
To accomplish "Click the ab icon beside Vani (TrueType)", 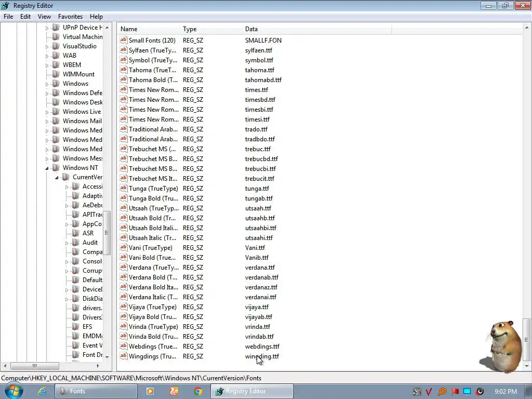I will coord(124,247).
